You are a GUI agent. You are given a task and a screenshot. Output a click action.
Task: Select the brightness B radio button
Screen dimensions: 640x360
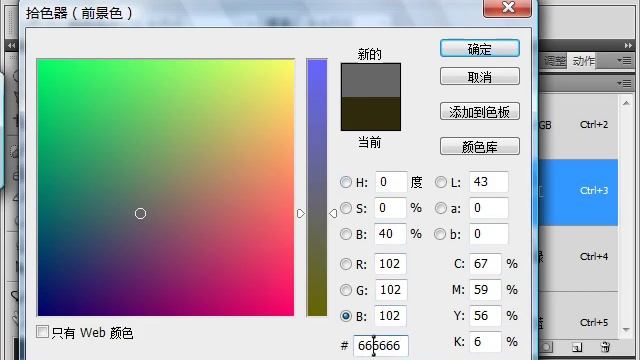coord(346,234)
